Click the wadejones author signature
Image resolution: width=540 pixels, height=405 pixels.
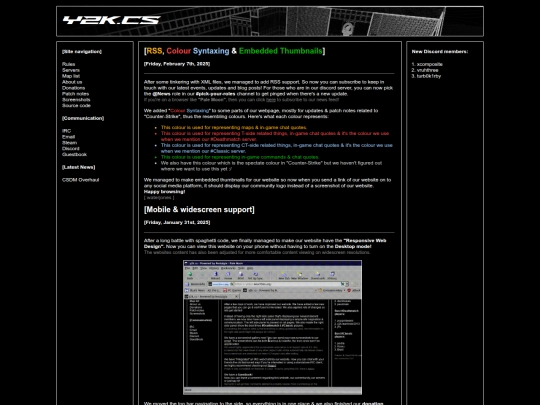click(159, 197)
